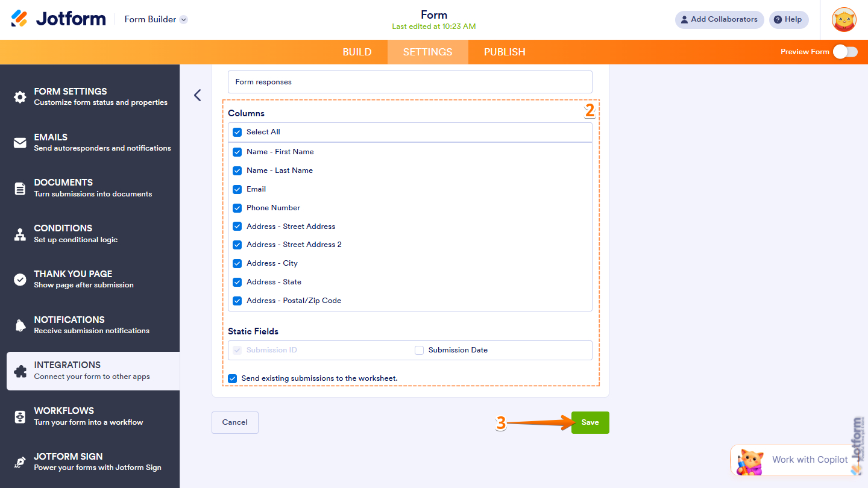Open the PUBLISH tab
The width and height of the screenshot is (868, 488).
(504, 52)
